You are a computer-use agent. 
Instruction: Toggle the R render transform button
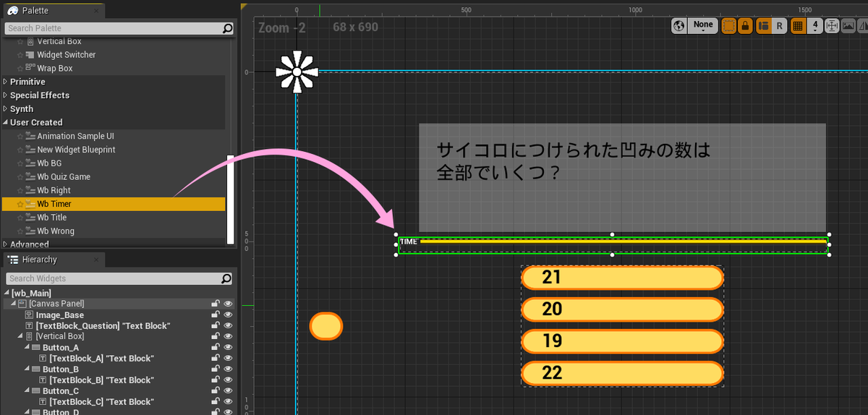779,26
